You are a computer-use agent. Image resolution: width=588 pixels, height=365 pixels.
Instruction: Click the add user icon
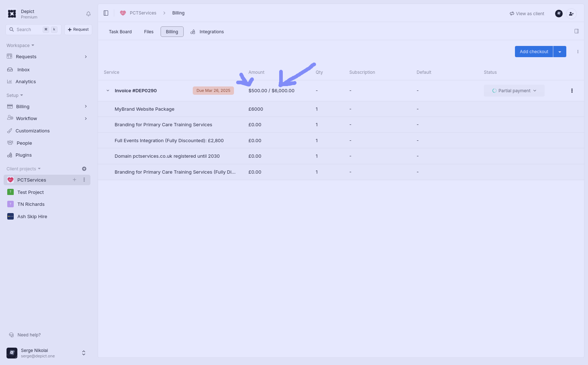point(571,14)
